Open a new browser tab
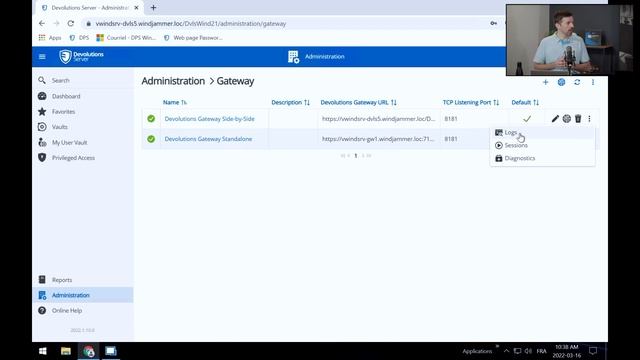 [153, 7]
